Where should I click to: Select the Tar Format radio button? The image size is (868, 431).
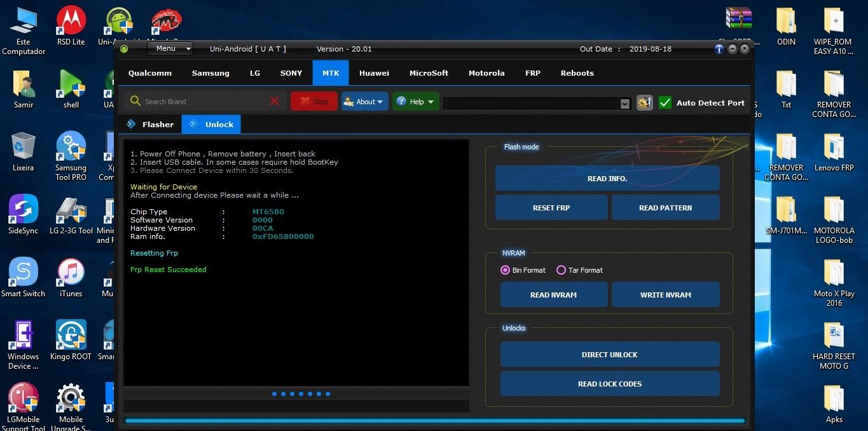[561, 270]
